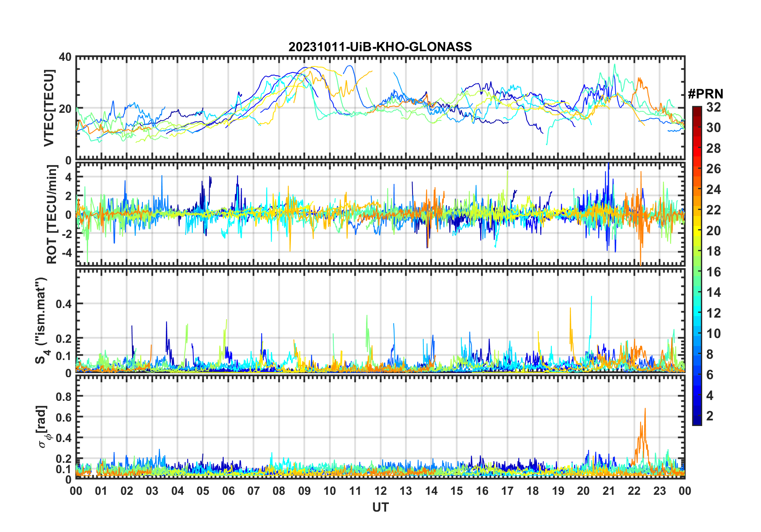The height and width of the screenshot is (532, 761).
Task: Click the "11" hour tick on the UT axis
Action: [355, 491]
